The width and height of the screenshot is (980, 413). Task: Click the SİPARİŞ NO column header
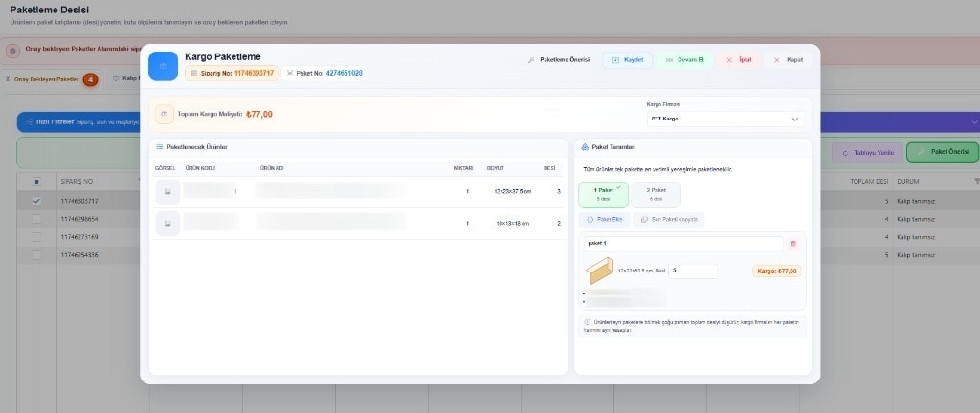coord(77,182)
